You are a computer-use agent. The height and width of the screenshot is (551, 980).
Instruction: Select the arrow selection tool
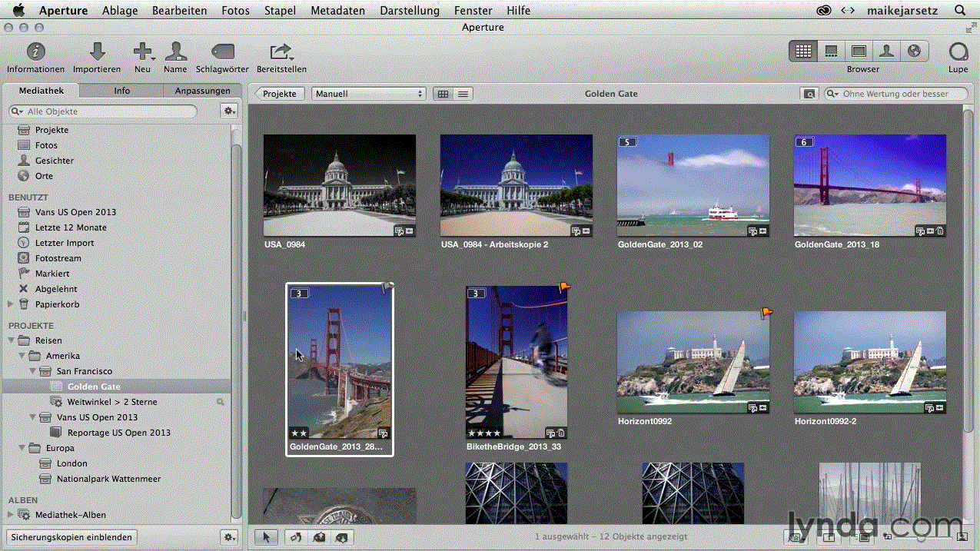pos(267,537)
